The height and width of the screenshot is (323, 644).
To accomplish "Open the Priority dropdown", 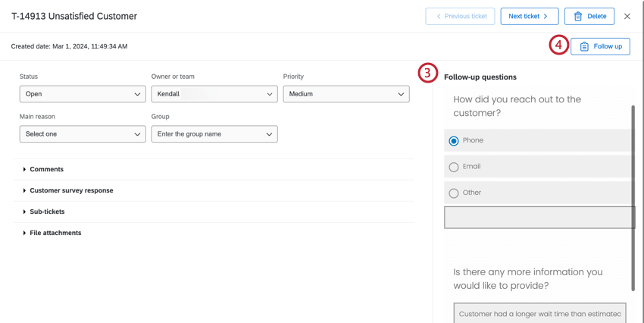I will (346, 94).
